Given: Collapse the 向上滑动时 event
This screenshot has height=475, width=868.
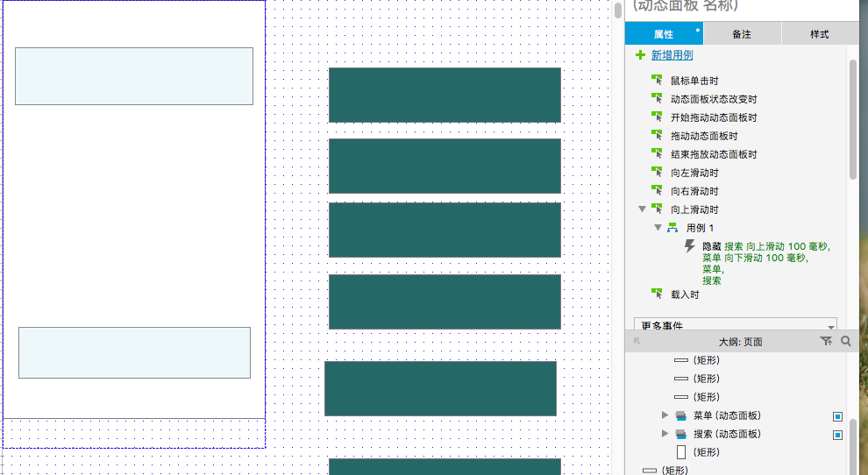Looking at the screenshot, I should [643, 209].
